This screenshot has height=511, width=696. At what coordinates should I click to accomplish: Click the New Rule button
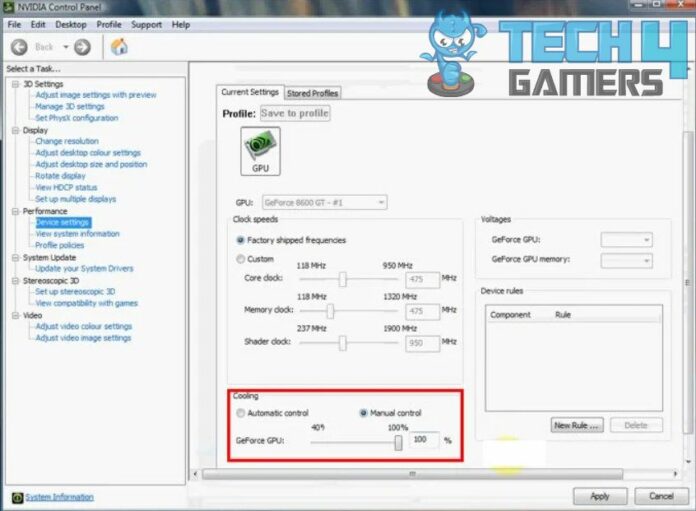coord(577,425)
